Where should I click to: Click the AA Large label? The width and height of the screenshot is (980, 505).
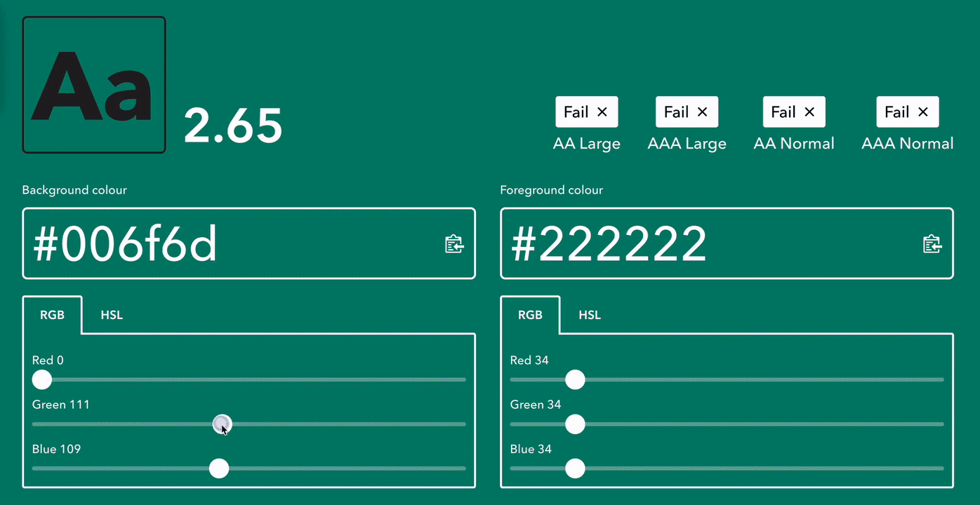click(x=587, y=143)
